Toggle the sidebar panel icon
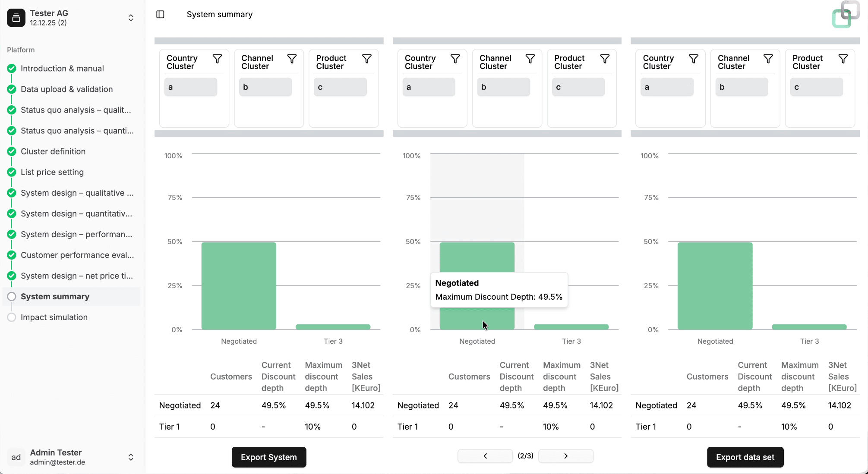The height and width of the screenshot is (474, 868). click(160, 14)
